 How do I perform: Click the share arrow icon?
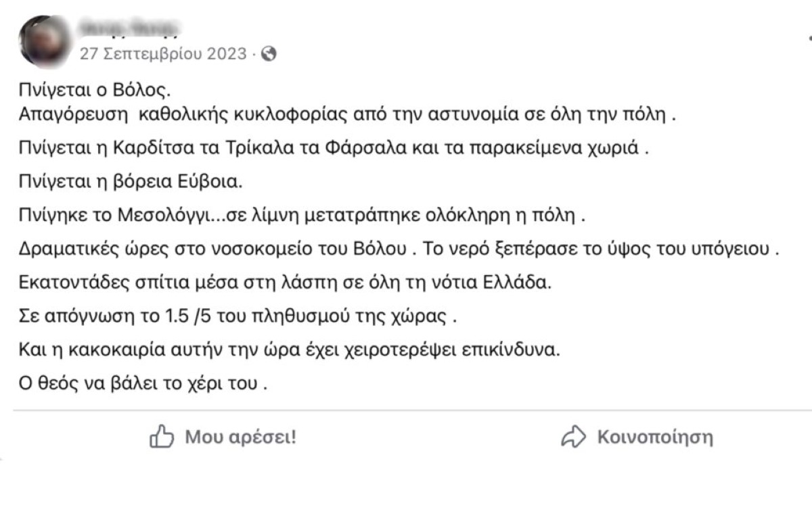(x=572, y=437)
